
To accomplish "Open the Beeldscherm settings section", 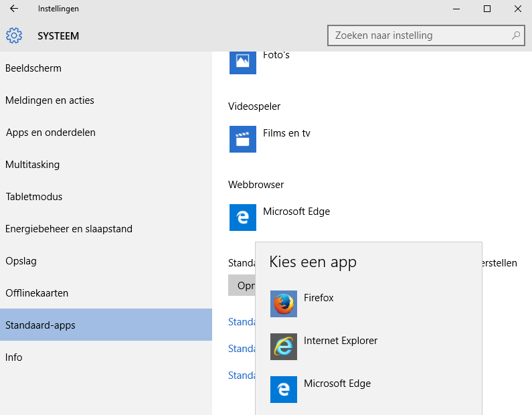I will tap(33, 68).
